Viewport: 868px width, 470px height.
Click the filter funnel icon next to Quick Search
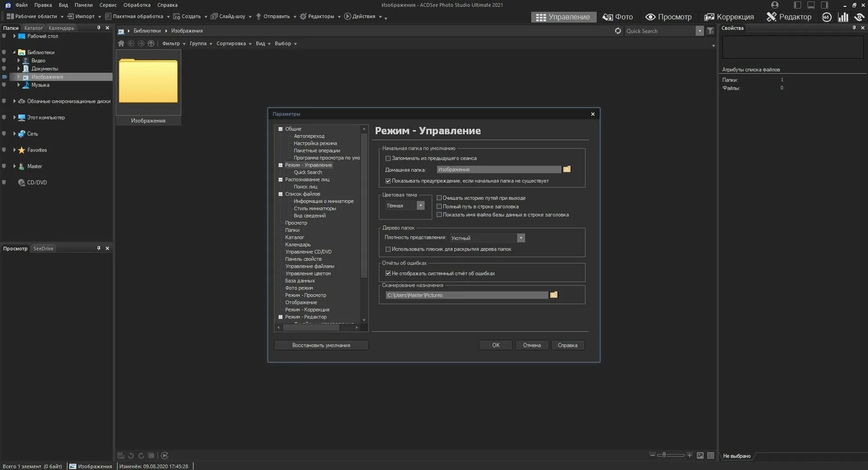pos(710,31)
